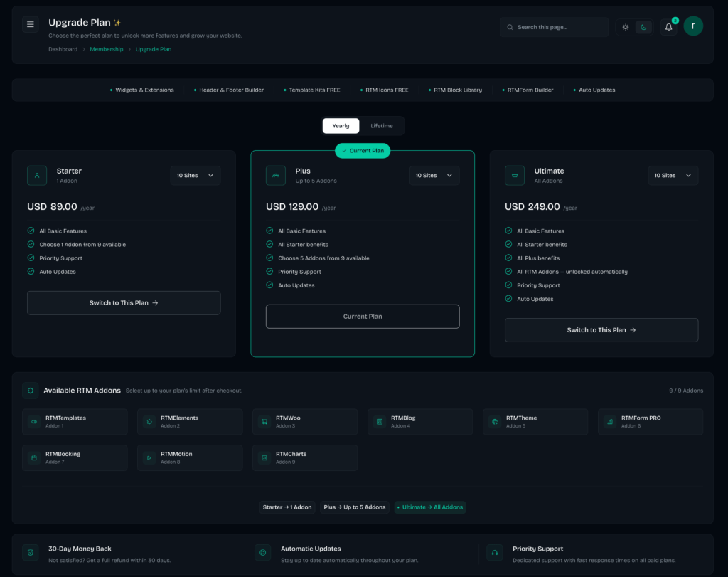Image resolution: width=728 pixels, height=577 pixels.
Task: Click the Current Plan badge
Action: [363, 151]
